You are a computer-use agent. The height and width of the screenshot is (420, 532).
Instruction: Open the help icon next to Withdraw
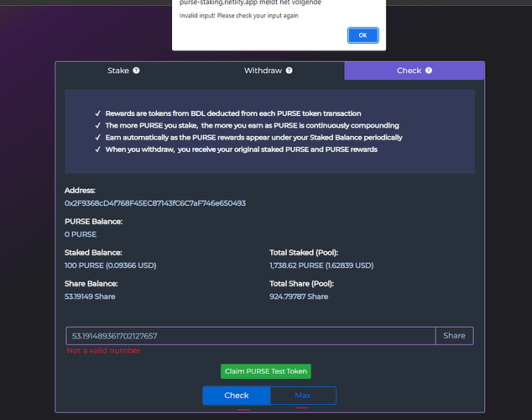[x=289, y=71]
